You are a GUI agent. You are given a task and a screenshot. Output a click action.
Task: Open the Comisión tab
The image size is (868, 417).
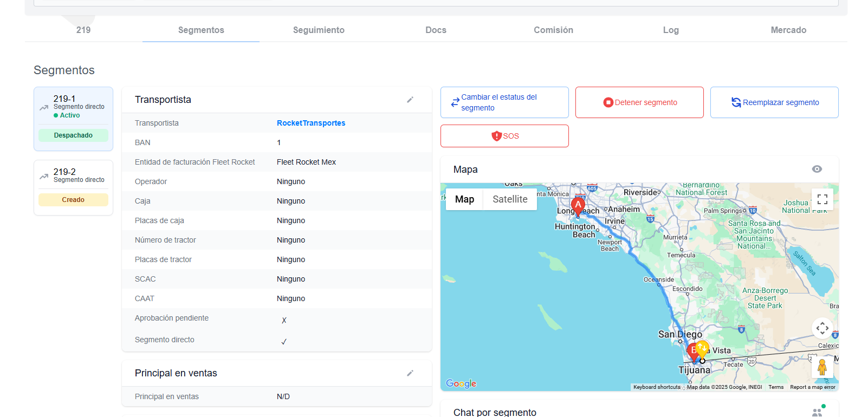553,30
